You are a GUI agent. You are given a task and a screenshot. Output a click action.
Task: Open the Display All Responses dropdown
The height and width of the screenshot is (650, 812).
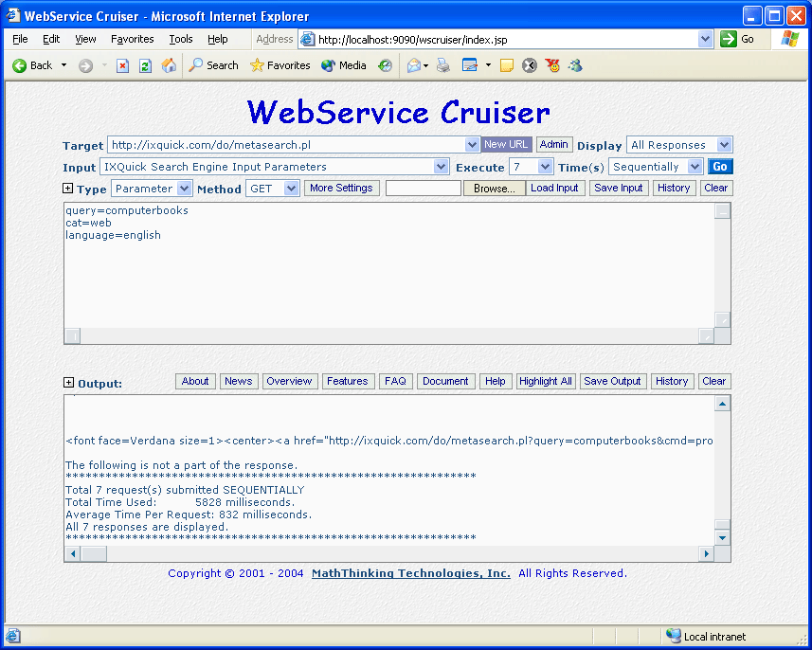(724, 145)
